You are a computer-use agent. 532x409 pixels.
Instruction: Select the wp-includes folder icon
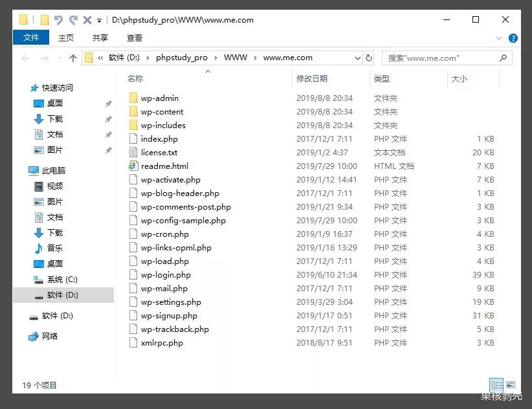pyautogui.click(x=133, y=125)
